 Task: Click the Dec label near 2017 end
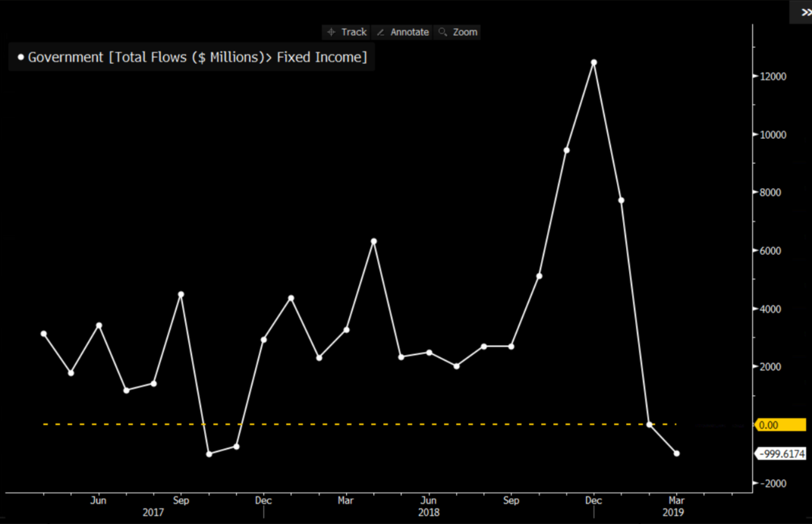click(x=263, y=500)
